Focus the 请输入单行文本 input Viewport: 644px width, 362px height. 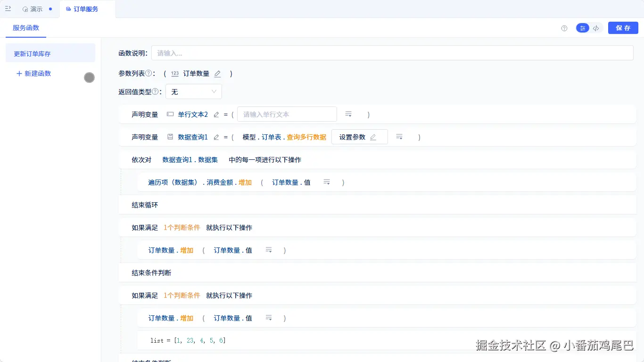click(287, 114)
